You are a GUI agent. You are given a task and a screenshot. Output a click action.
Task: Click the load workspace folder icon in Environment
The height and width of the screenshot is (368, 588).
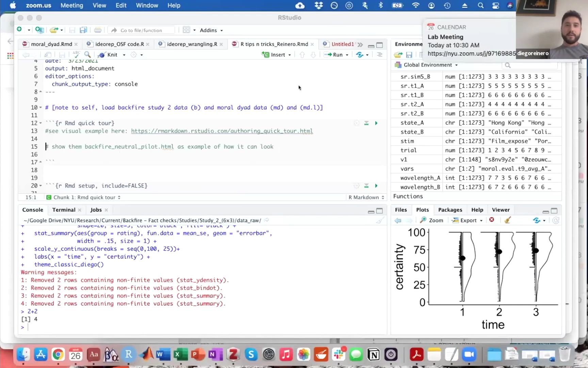tap(398, 55)
